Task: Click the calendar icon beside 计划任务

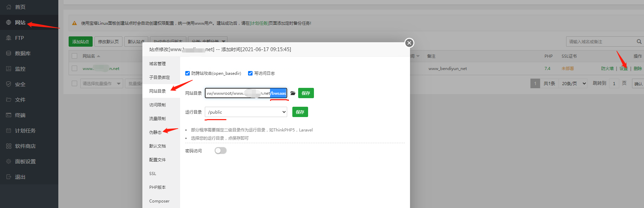Action: (9, 130)
